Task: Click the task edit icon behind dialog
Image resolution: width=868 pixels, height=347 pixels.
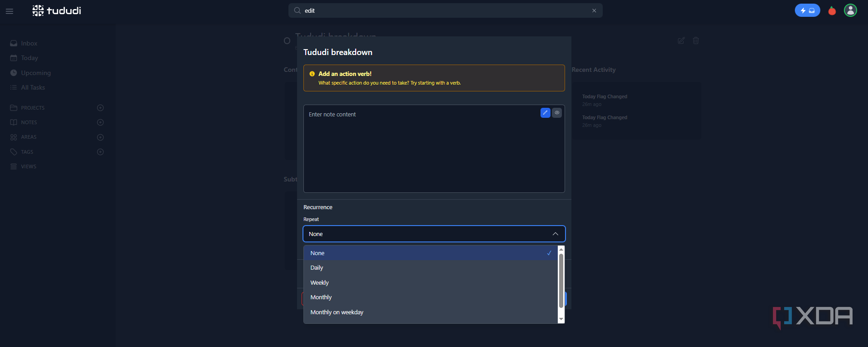Action: [681, 40]
